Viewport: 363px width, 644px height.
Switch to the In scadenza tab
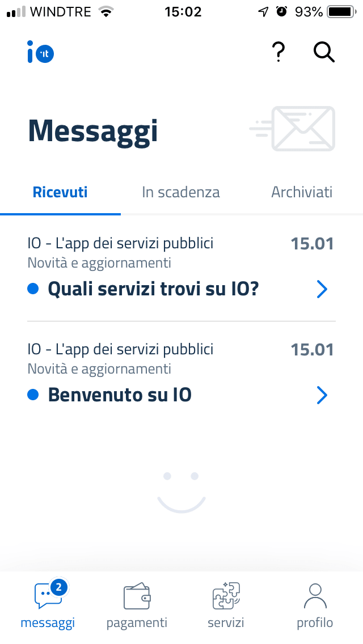[x=180, y=192]
